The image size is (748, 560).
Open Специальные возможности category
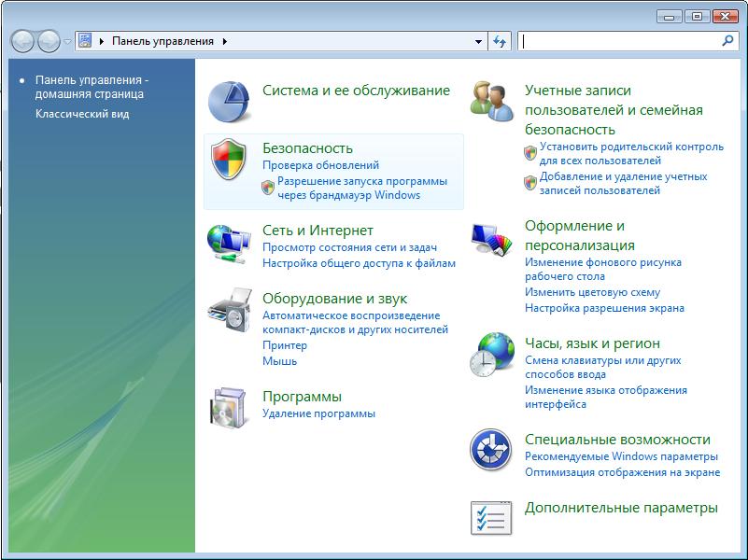617,440
